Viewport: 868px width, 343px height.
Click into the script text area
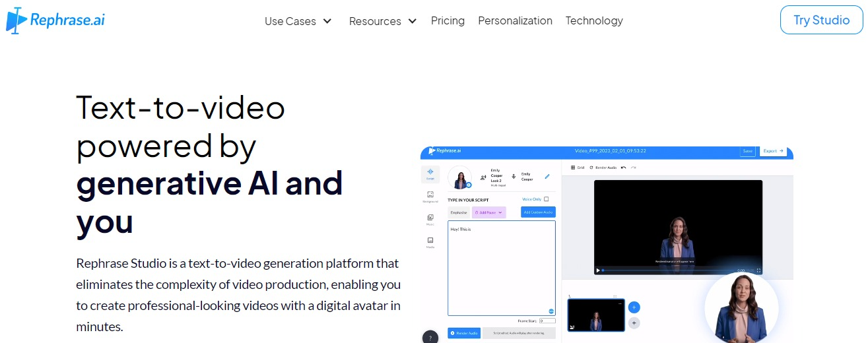pos(502,268)
